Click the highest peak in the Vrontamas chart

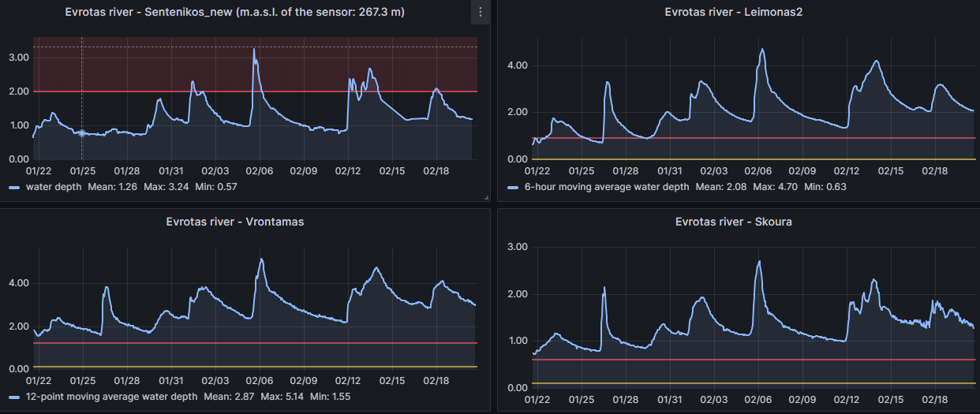tap(261, 259)
